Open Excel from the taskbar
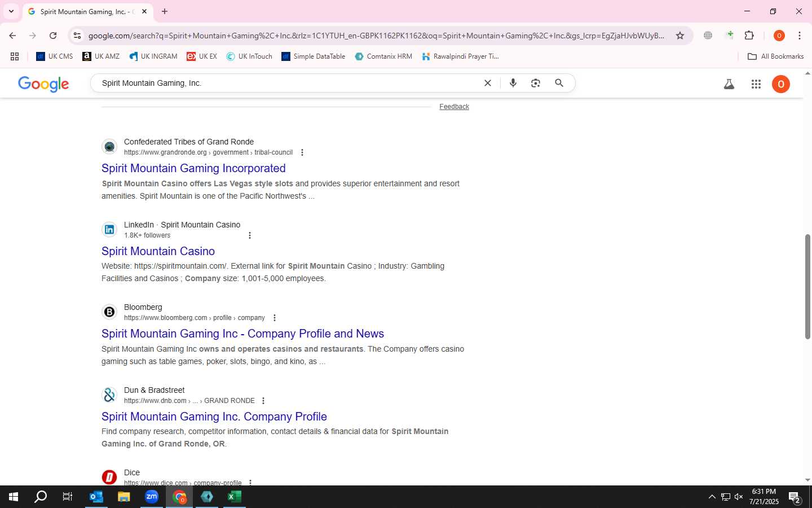 (235, 497)
